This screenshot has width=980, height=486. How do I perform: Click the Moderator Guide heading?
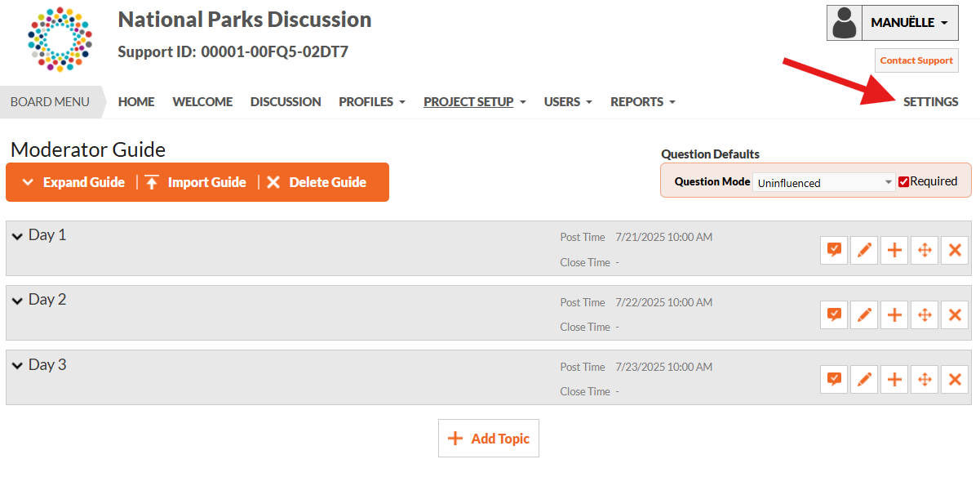point(88,149)
